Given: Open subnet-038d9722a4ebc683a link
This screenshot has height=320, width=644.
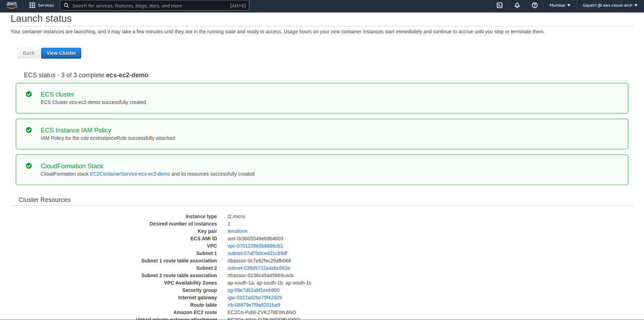Looking at the screenshot, I should pos(259,268).
